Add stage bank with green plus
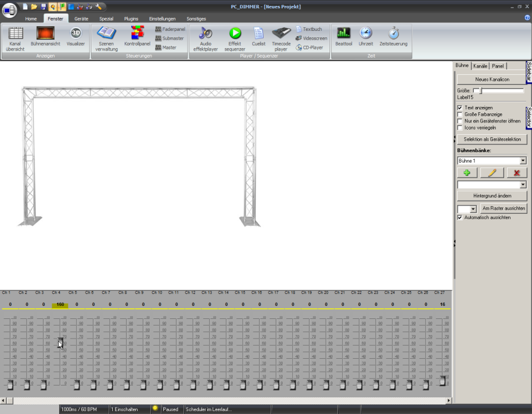This screenshot has width=532, height=414. pyautogui.click(x=467, y=173)
